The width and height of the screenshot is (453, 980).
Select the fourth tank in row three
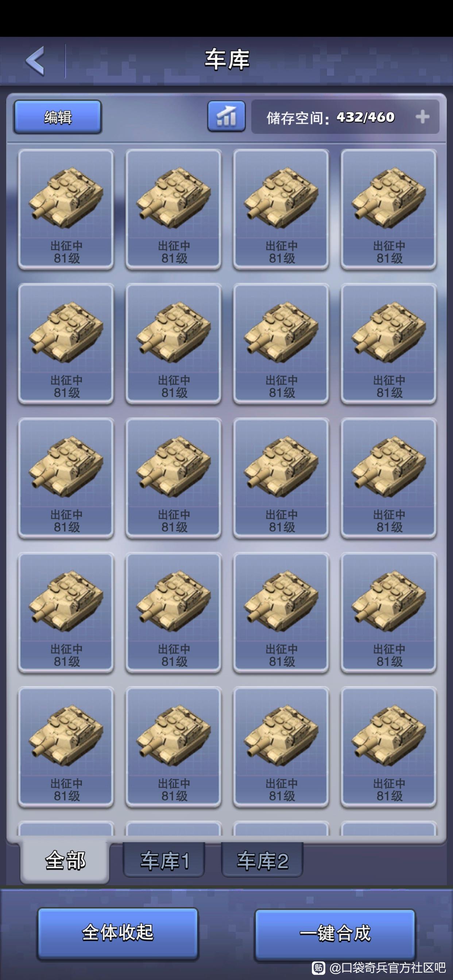389,478
